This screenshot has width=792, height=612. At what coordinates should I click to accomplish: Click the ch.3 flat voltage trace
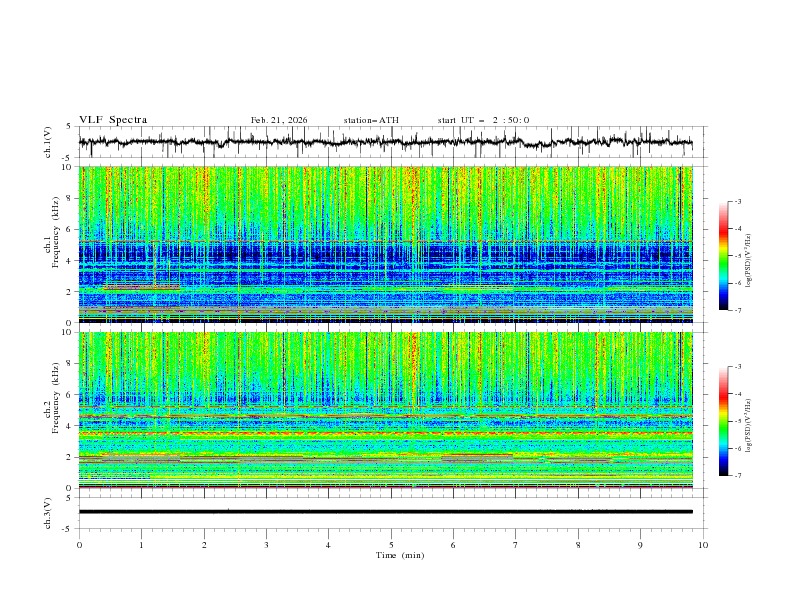(x=386, y=512)
